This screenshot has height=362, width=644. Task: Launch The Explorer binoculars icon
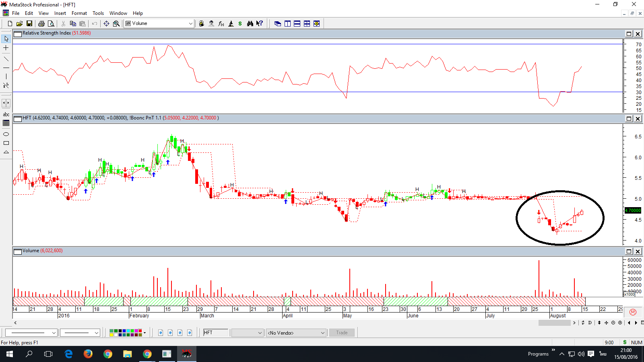point(250,24)
